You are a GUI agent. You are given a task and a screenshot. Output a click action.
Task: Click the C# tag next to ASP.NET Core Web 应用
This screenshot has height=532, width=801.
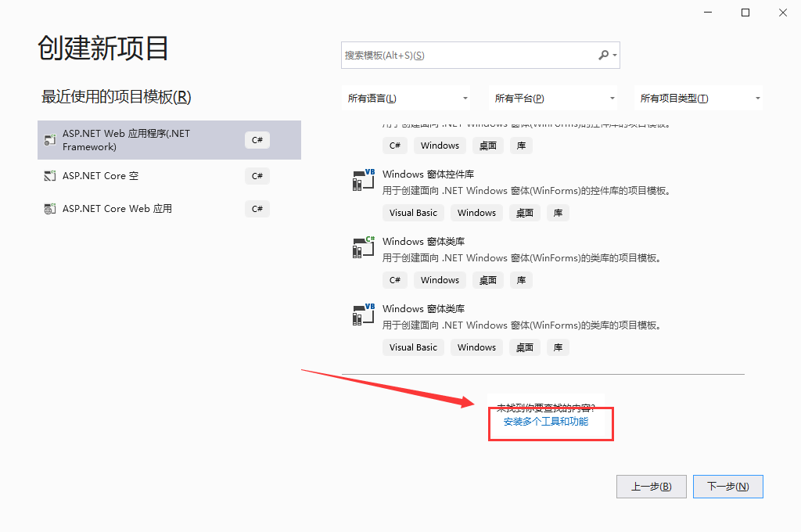click(x=257, y=209)
